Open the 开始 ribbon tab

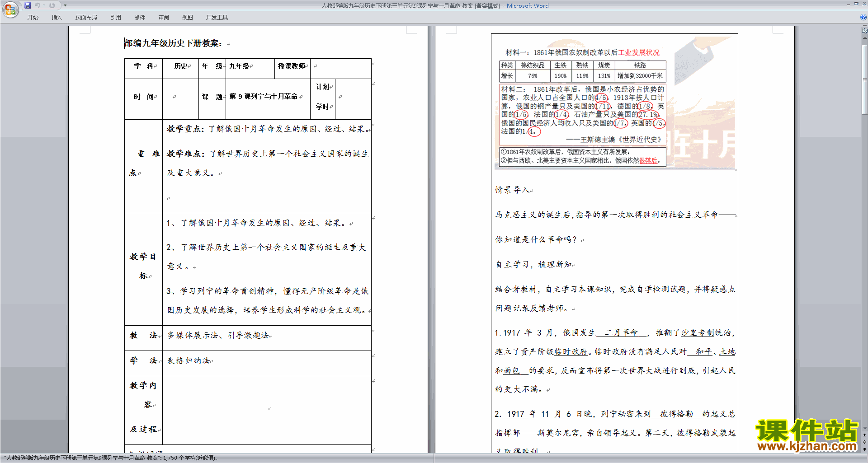[x=33, y=18]
